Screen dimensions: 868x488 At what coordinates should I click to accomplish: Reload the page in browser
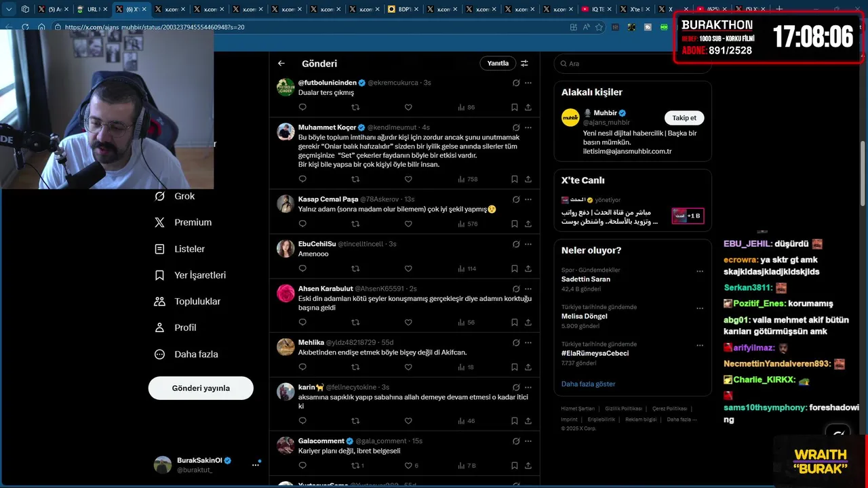pos(25,27)
